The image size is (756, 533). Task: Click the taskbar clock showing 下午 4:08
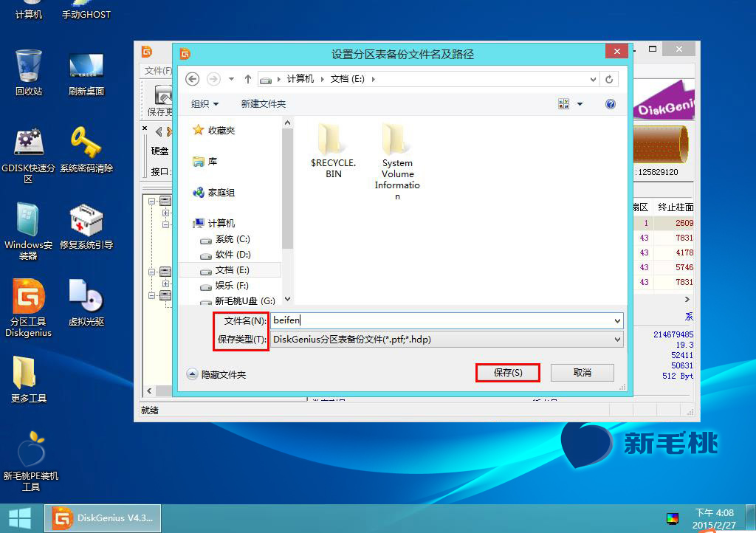click(x=714, y=518)
